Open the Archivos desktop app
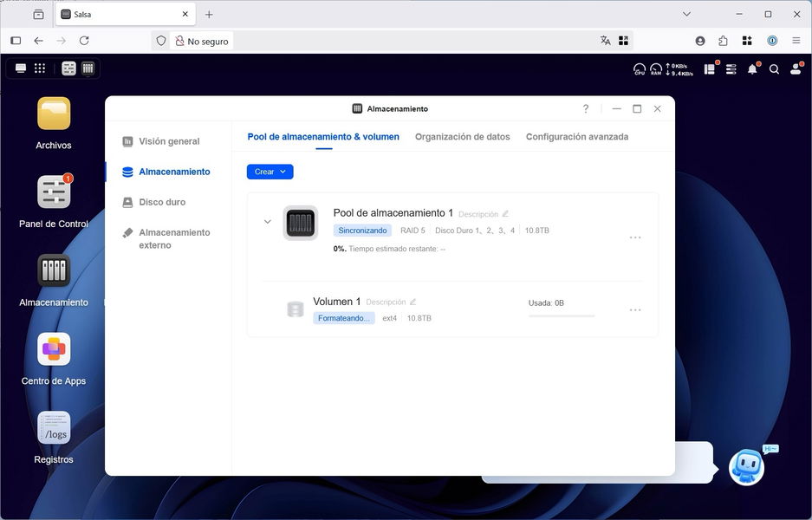The height and width of the screenshot is (520, 812). 54,114
